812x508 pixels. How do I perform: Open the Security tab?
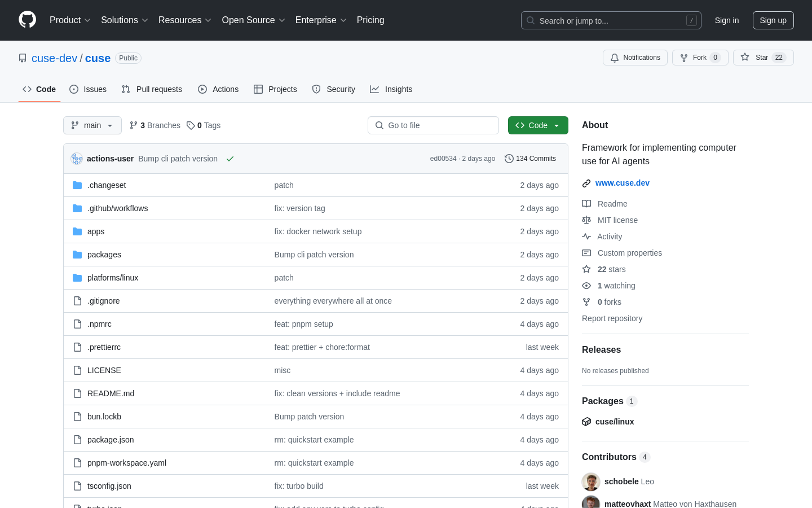[334, 89]
